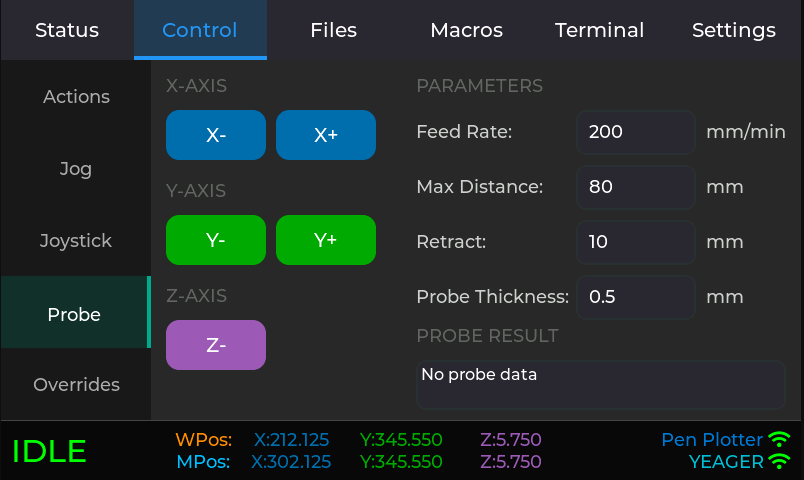Select Overrides in the sidebar
Image resolution: width=804 pixels, height=480 pixels.
pyautogui.click(x=76, y=385)
